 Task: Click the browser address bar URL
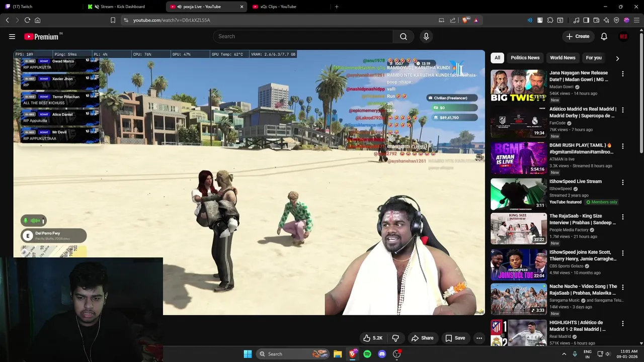pyautogui.click(x=172, y=20)
